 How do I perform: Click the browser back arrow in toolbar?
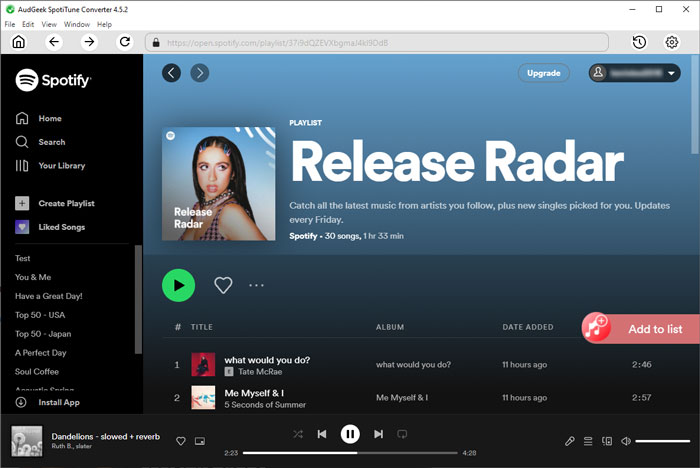tap(54, 42)
